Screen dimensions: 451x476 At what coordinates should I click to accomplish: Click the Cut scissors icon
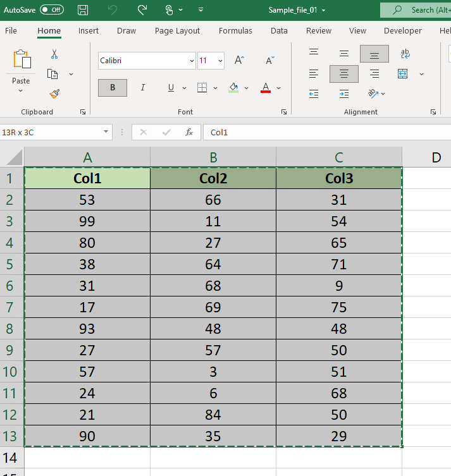point(54,54)
